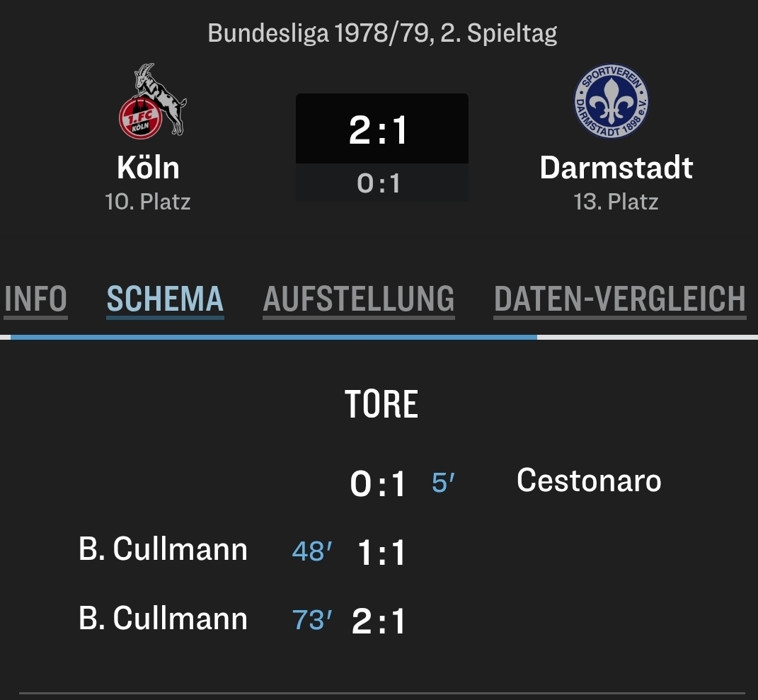Open the INFO tab

click(35, 299)
